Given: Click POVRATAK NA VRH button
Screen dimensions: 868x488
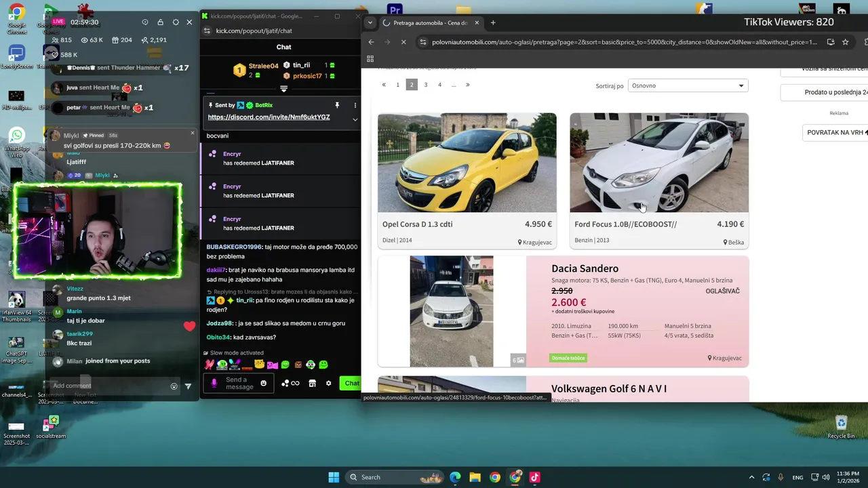Looking at the screenshot, I should point(835,133).
